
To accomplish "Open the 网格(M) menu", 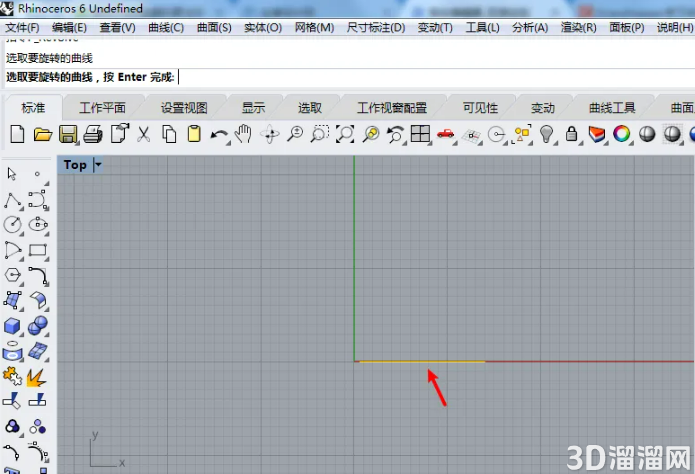I will tap(314, 27).
